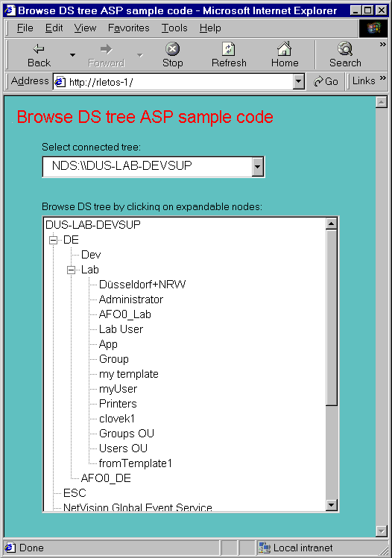Open the Favorites menu
Screen dimensions: 392x558
pos(128,28)
